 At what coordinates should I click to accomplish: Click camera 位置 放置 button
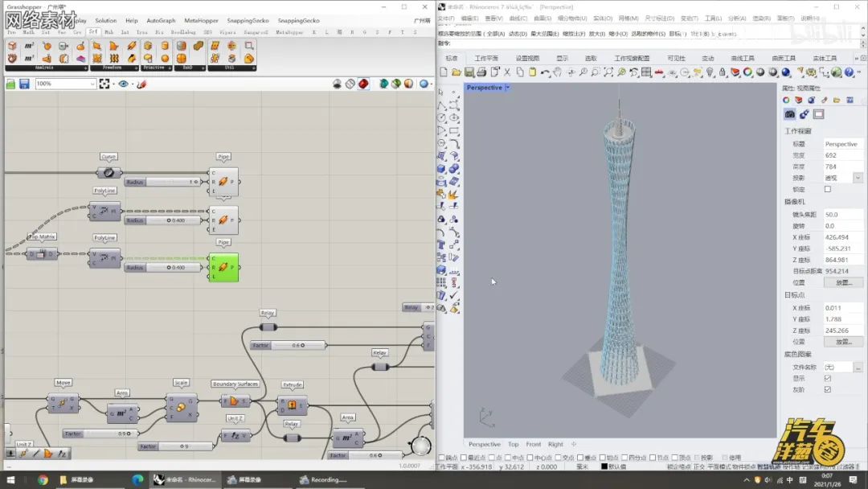pyautogui.click(x=843, y=282)
